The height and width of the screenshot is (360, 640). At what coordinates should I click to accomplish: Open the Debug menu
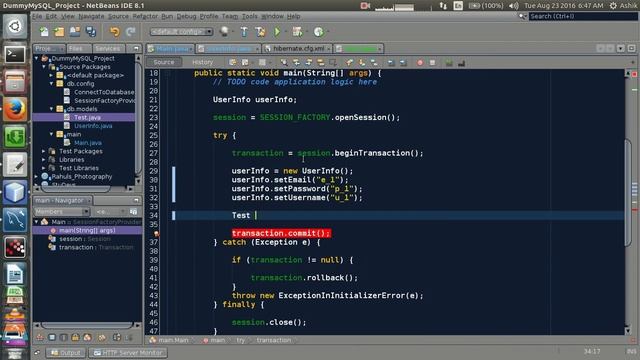coord(186,16)
